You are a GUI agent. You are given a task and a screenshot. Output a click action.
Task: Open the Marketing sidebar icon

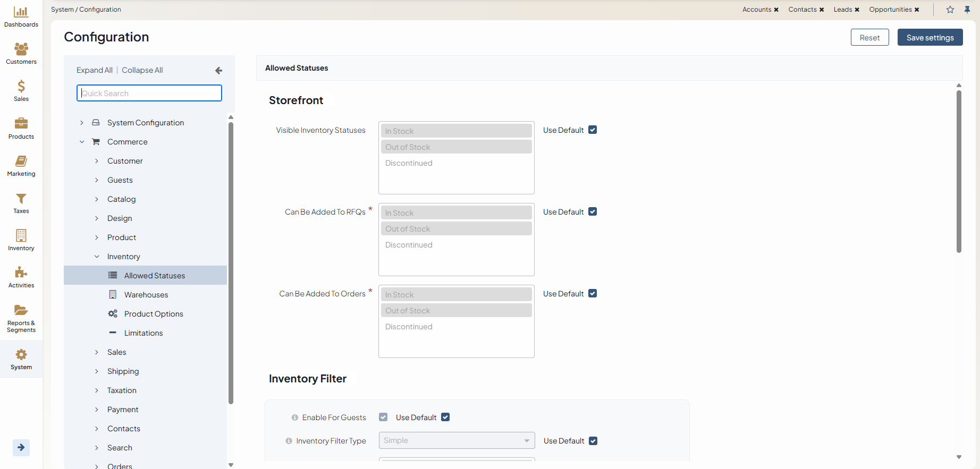21,161
